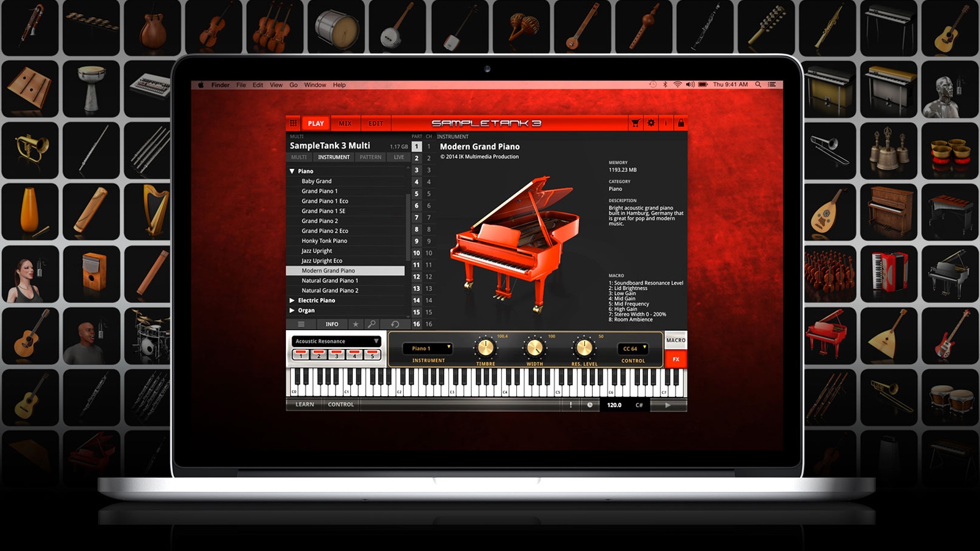
Task: Click the list menu icon left of INFO
Action: pos(301,324)
